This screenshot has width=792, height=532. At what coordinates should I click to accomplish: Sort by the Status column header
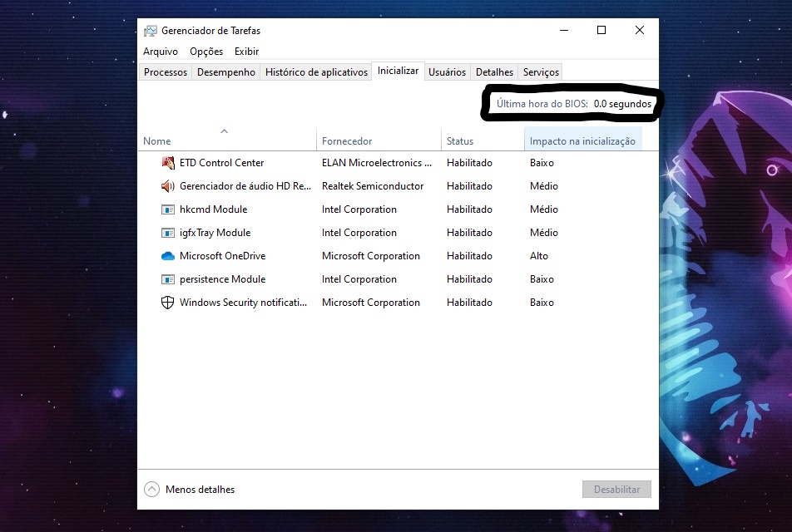click(483, 140)
